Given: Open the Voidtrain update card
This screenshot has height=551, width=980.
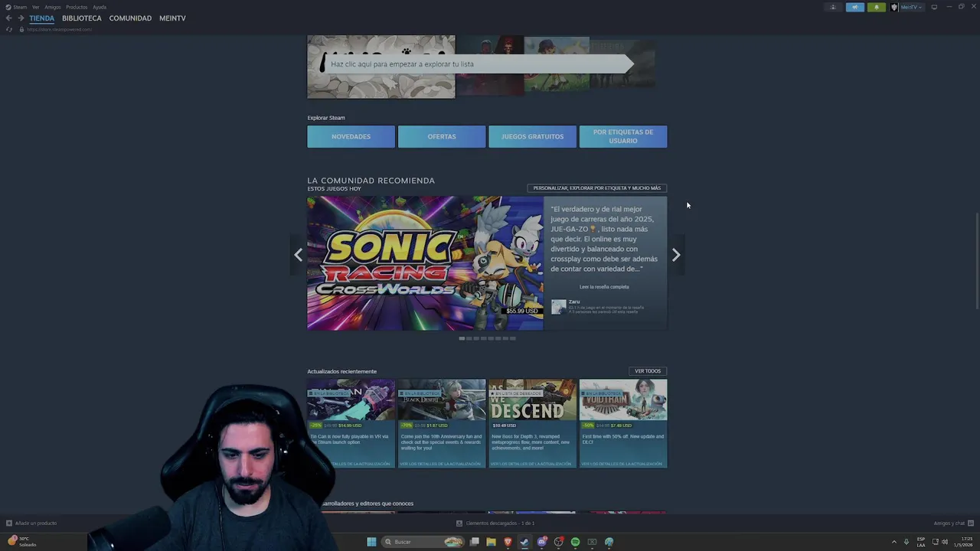Looking at the screenshot, I should point(623,423).
